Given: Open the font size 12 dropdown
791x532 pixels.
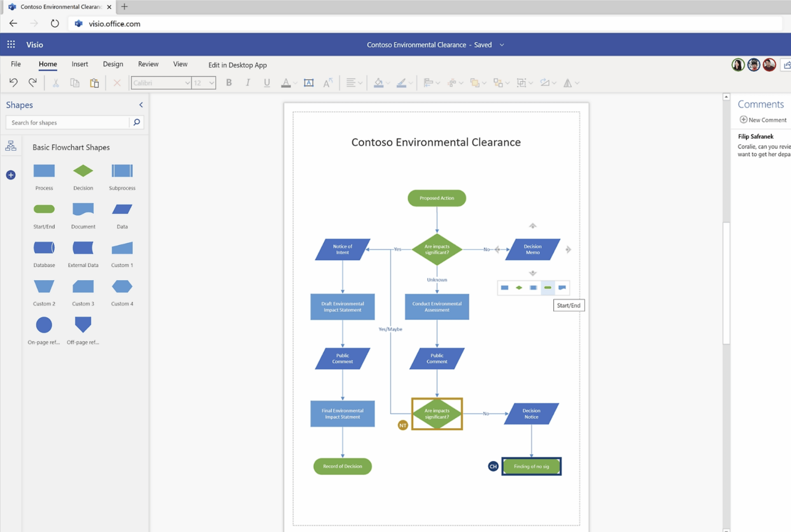Looking at the screenshot, I should (211, 83).
